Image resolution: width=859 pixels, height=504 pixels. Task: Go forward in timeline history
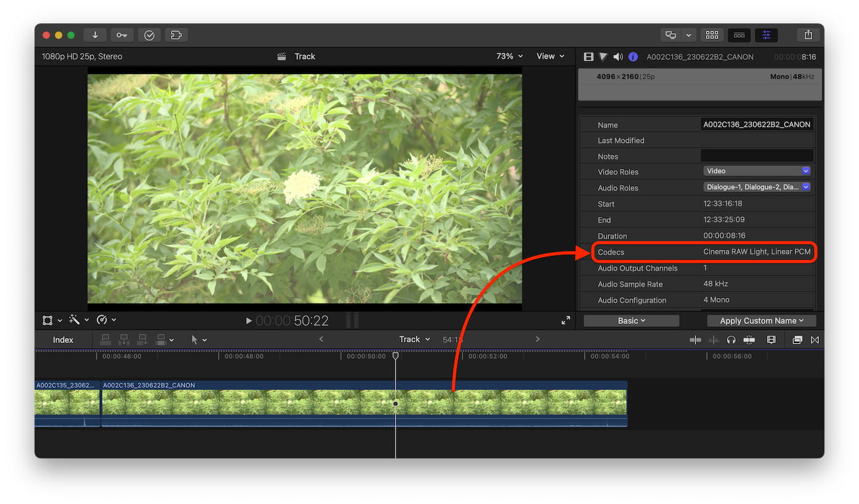pyautogui.click(x=537, y=339)
